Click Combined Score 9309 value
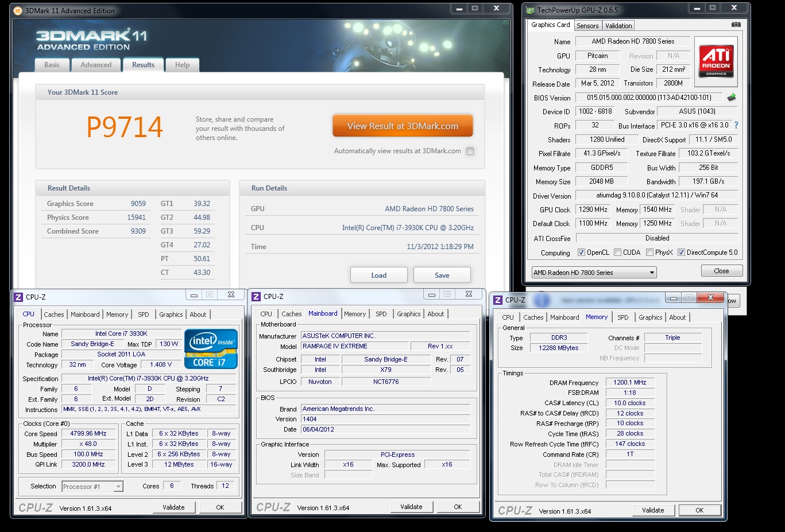 pos(138,231)
